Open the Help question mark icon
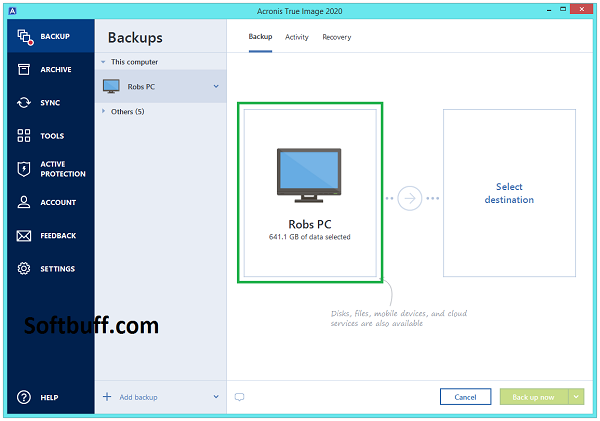Screen dimensions: 600x421 (24, 397)
